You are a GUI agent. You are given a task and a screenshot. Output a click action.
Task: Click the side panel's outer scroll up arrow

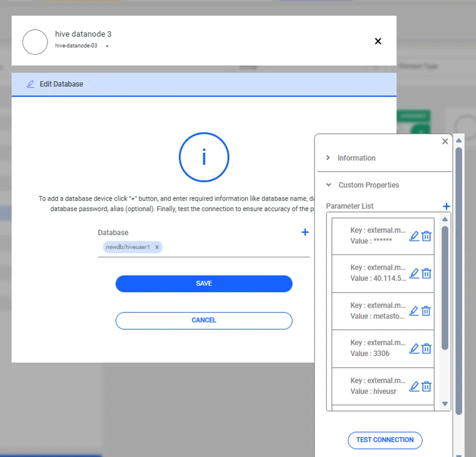click(x=459, y=140)
